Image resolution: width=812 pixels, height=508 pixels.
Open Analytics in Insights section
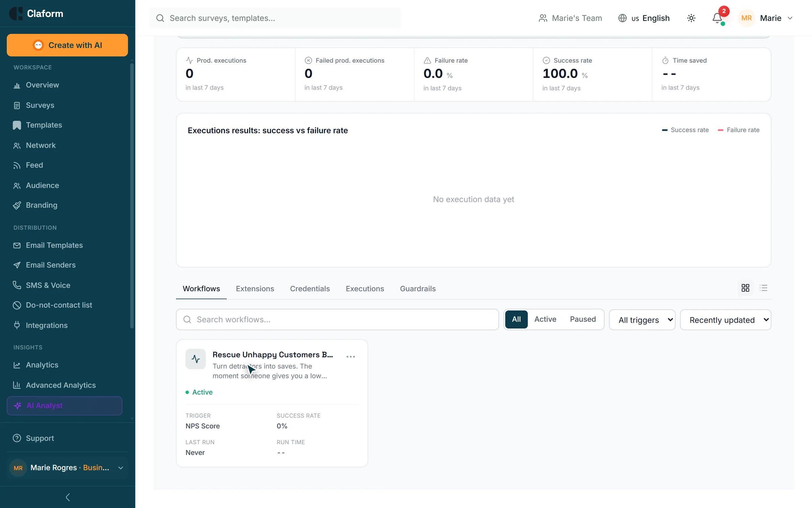[64, 365]
